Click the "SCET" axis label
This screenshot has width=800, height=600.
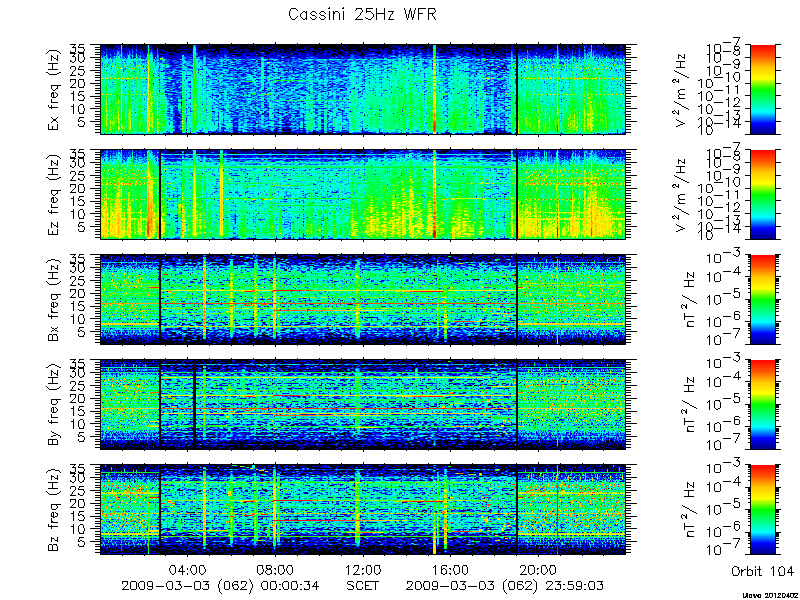363,585
